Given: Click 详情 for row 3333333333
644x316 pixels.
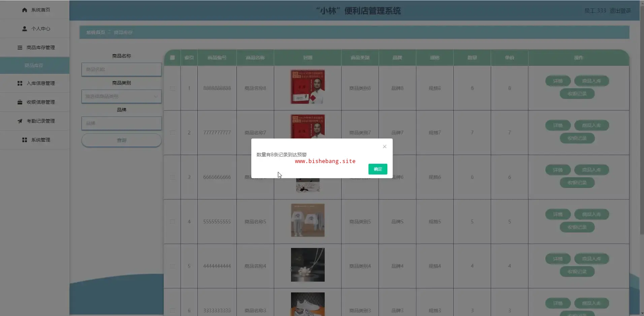Looking at the screenshot, I should pyautogui.click(x=558, y=303).
